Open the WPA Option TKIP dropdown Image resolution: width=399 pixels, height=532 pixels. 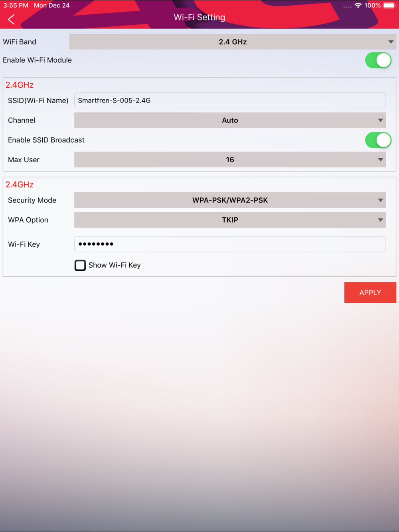point(230,220)
